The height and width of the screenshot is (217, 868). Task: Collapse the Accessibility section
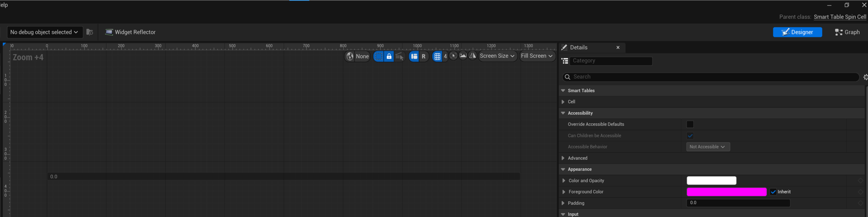[x=563, y=113]
